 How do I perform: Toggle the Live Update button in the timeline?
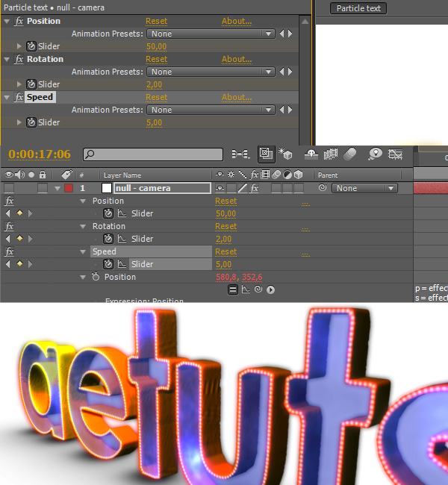coord(267,154)
